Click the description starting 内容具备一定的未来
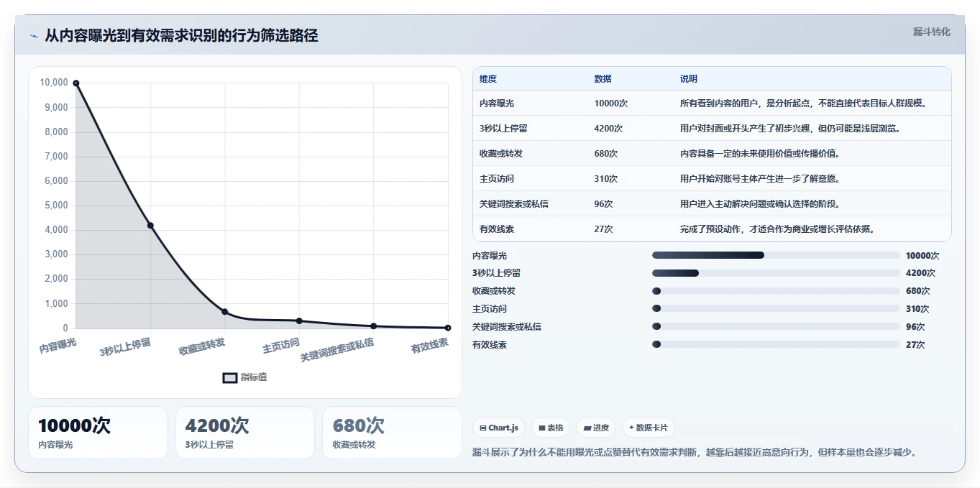 coord(760,154)
